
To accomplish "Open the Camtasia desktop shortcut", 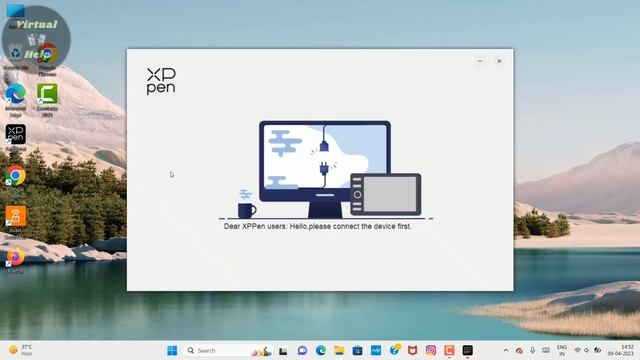I will pos(47,100).
